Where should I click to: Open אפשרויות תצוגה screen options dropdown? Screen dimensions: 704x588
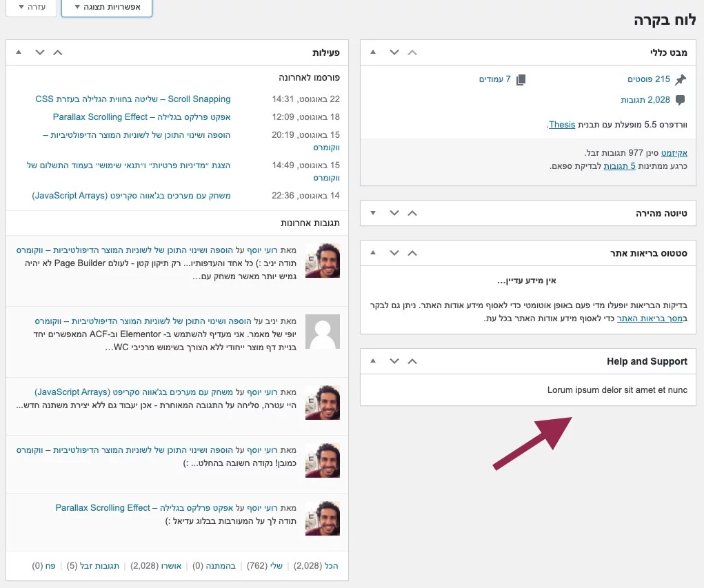coord(107,7)
